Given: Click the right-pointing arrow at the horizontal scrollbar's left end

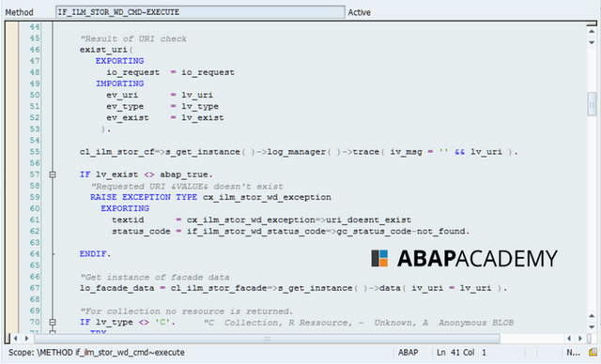Looking at the screenshot, I should point(26,339).
